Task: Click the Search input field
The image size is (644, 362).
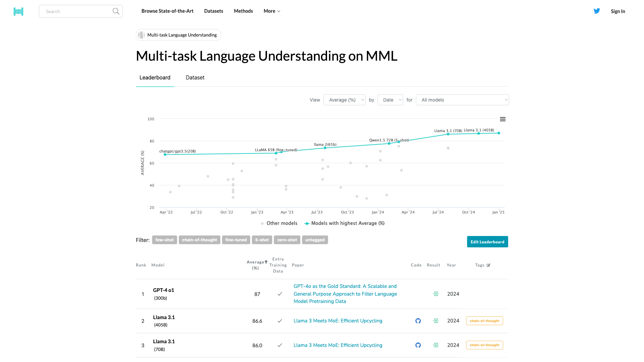Action: pyautogui.click(x=81, y=11)
